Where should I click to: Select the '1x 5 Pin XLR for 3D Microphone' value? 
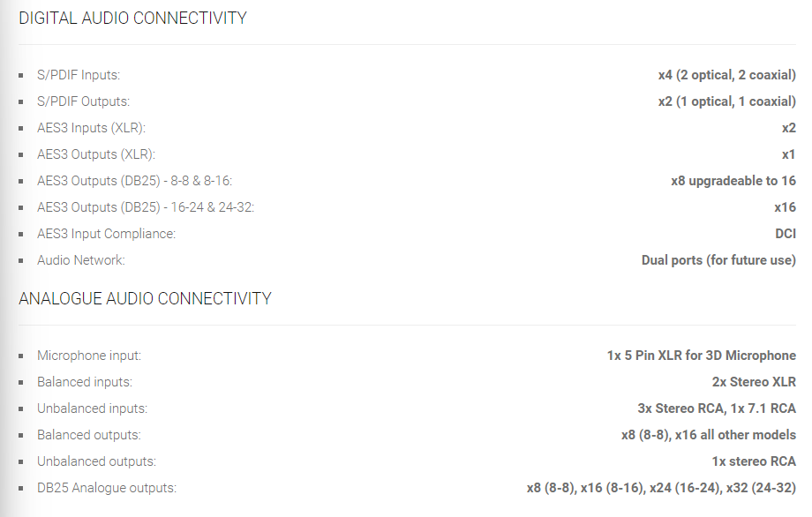(701, 356)
